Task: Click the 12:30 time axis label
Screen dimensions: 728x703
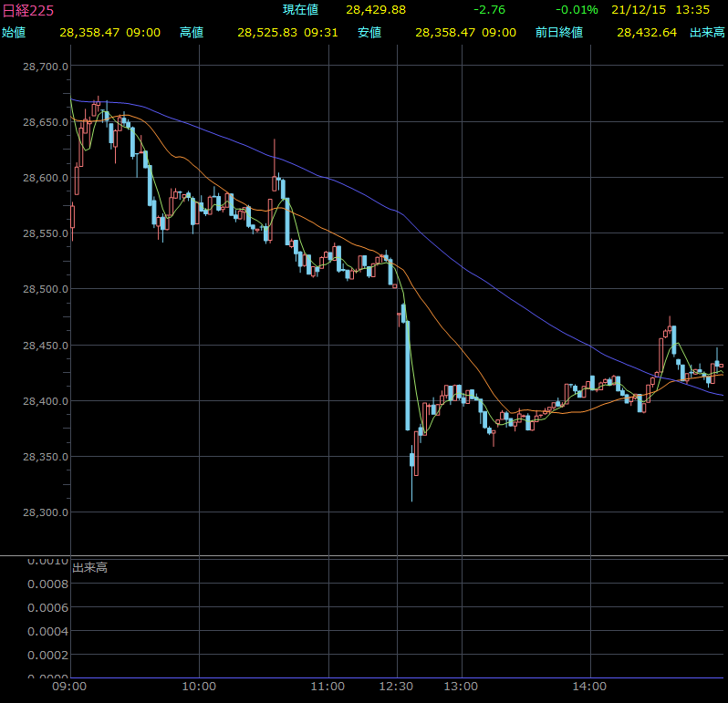Action: point(396,687)
